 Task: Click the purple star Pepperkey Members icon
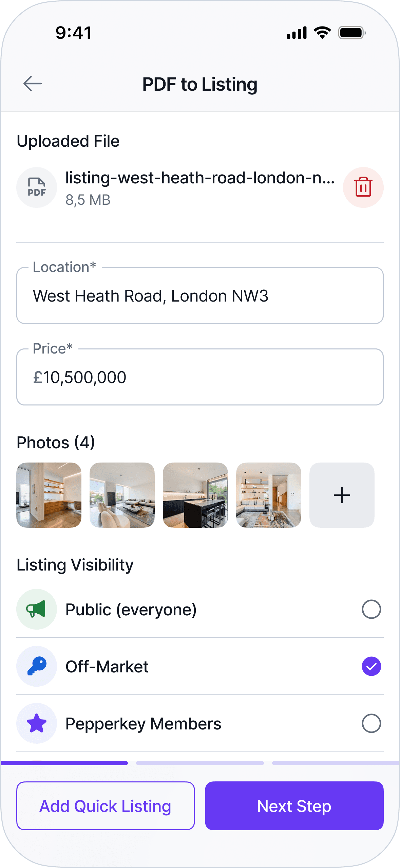(37, 723)
